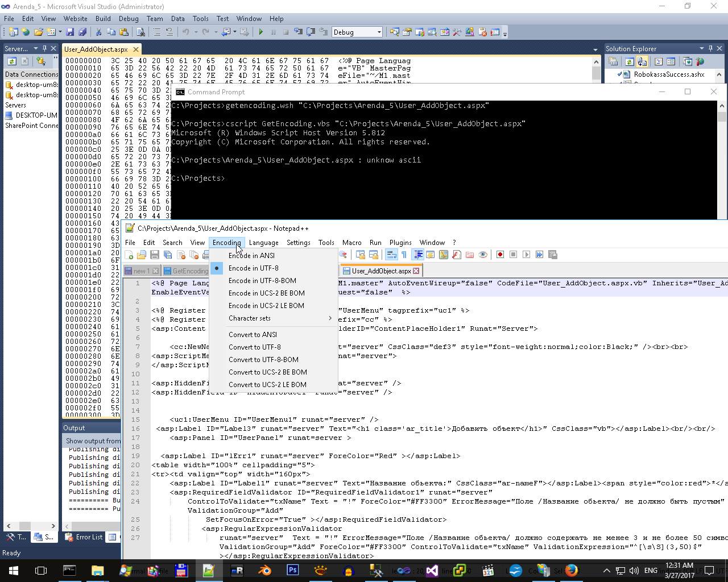Image resolution: width=728 pixels, height=582 pixels.
Task: Click monitoring eye icon in Notepad++ toolbar
Action: click(483, 255)
